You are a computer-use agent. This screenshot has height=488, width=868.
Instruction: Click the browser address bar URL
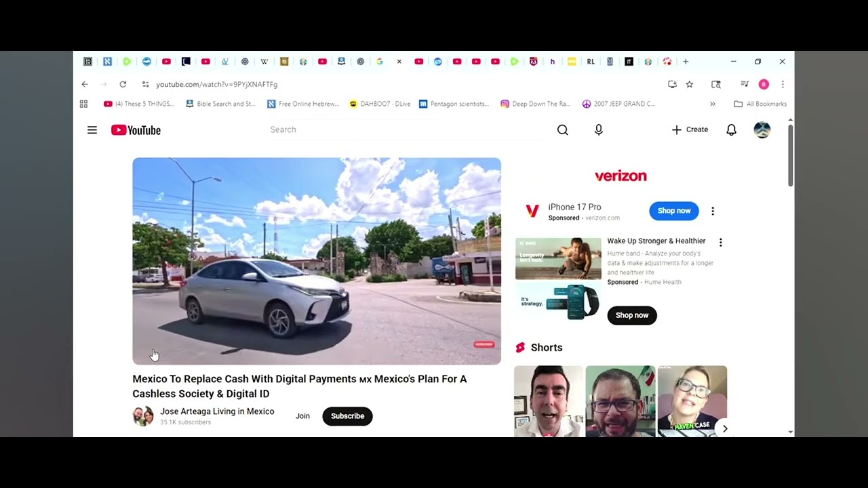pyautogui.click(x=216, y=84)
